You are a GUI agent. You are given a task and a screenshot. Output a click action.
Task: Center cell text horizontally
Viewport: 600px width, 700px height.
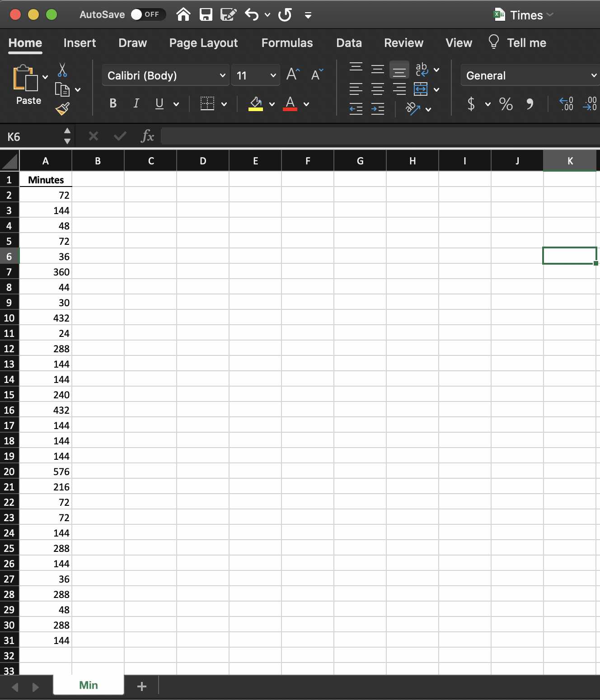point(378,89)
